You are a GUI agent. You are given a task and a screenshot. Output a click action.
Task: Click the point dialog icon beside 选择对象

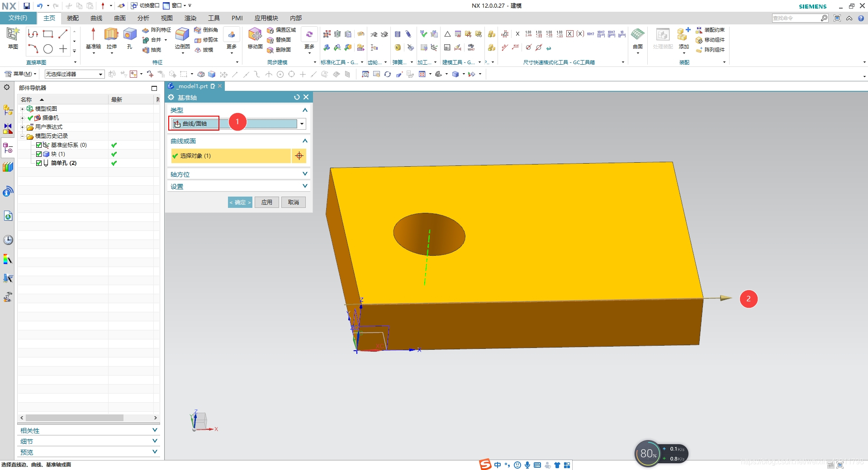[x=299, y=156]
